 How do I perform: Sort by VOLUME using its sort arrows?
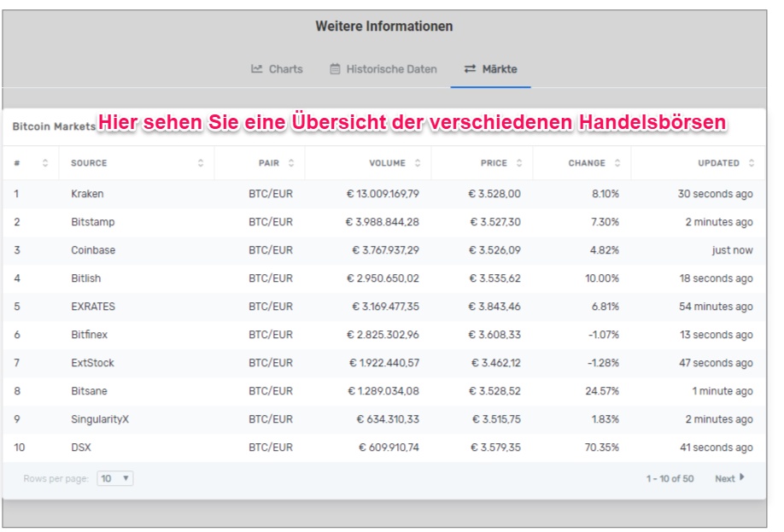click(x=418, y=163)
